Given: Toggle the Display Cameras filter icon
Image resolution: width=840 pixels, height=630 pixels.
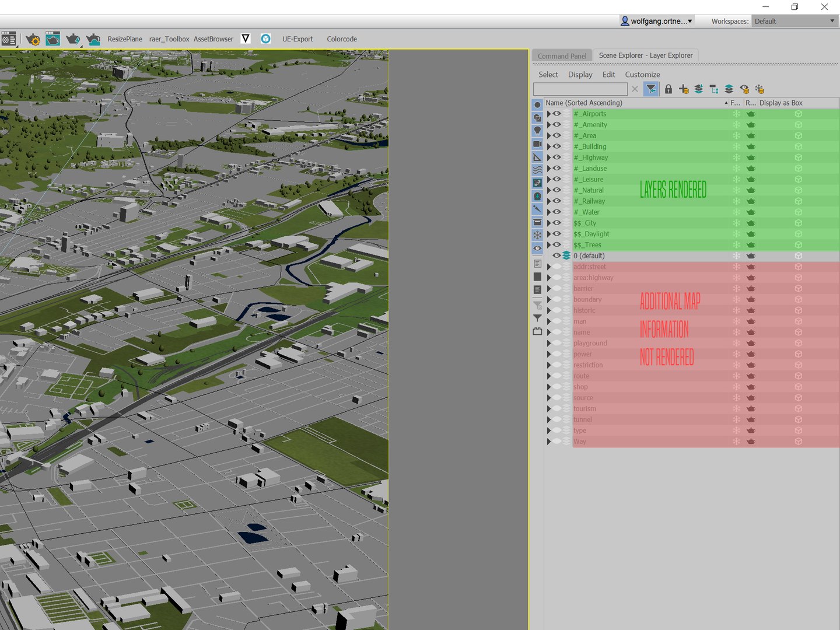Looking at the screenshot, I should click(x=537, y=144).
